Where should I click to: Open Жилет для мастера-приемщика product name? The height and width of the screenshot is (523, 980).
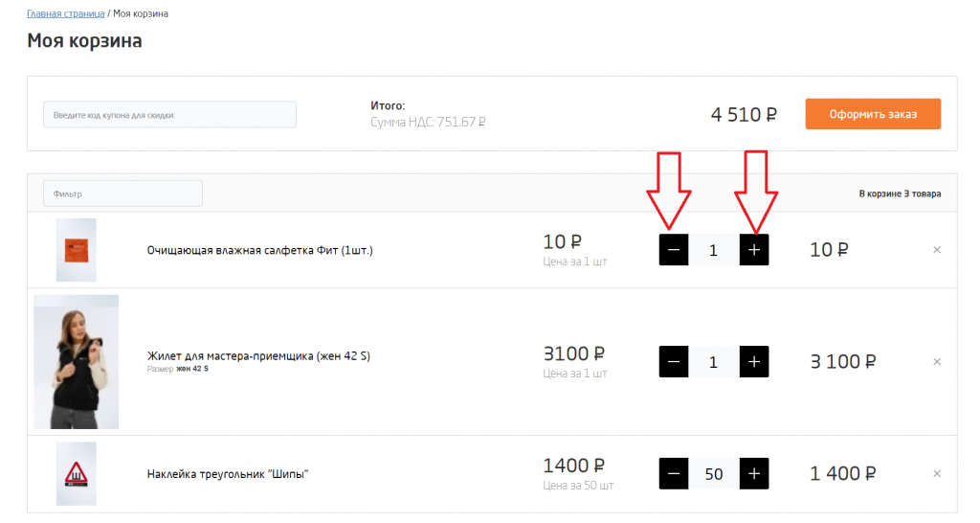(x=258, y=356)
